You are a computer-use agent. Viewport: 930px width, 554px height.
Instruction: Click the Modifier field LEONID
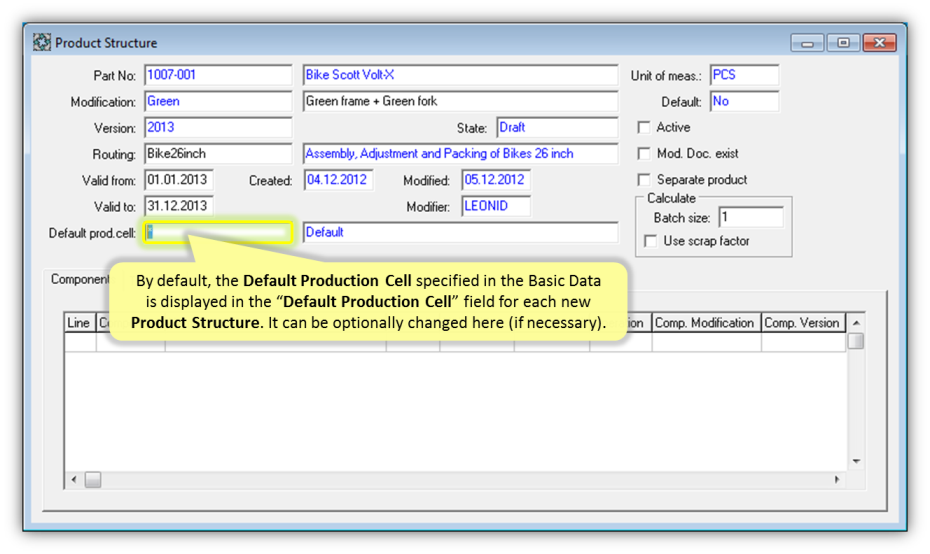pos(496,206)
